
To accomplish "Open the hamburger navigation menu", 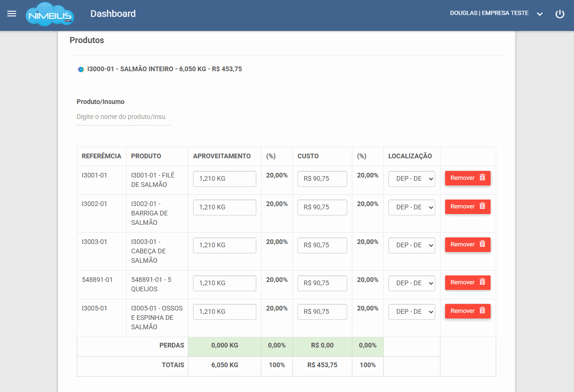I will pos(12,14).
